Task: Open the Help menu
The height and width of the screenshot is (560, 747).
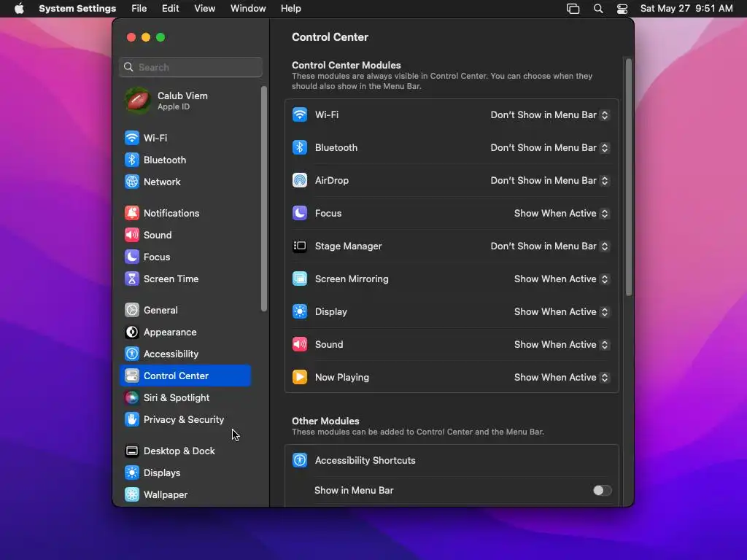Action: click(290, 9)
